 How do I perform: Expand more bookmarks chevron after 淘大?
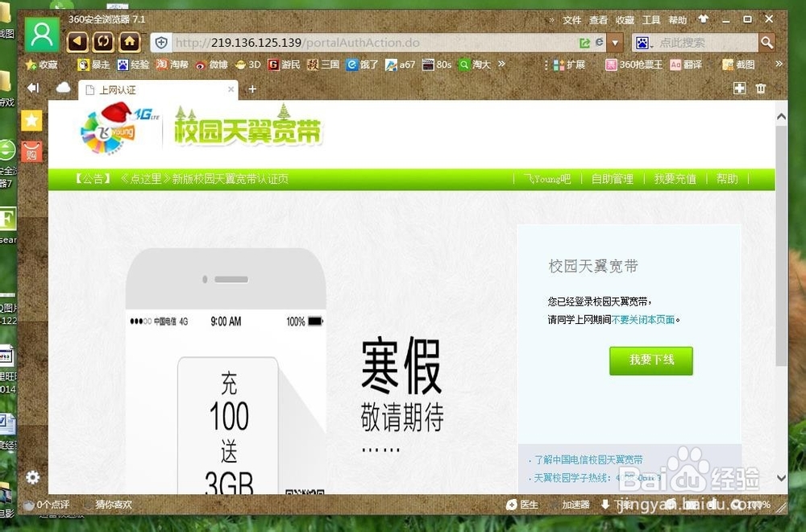click(501, 64)
